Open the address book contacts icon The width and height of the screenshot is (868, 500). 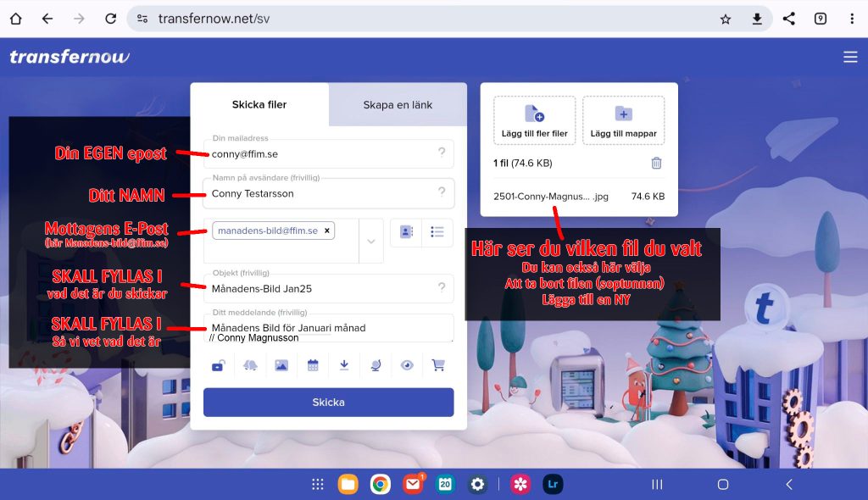(406, 232)
